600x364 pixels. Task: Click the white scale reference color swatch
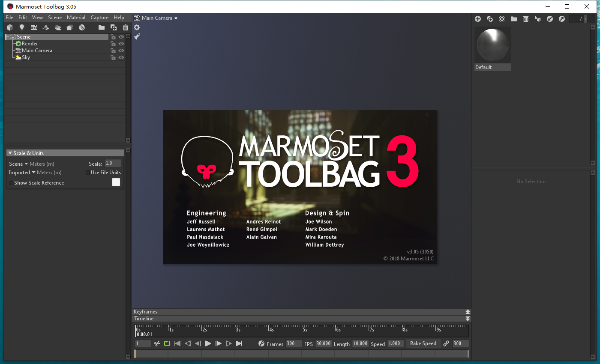coord(116,182)
